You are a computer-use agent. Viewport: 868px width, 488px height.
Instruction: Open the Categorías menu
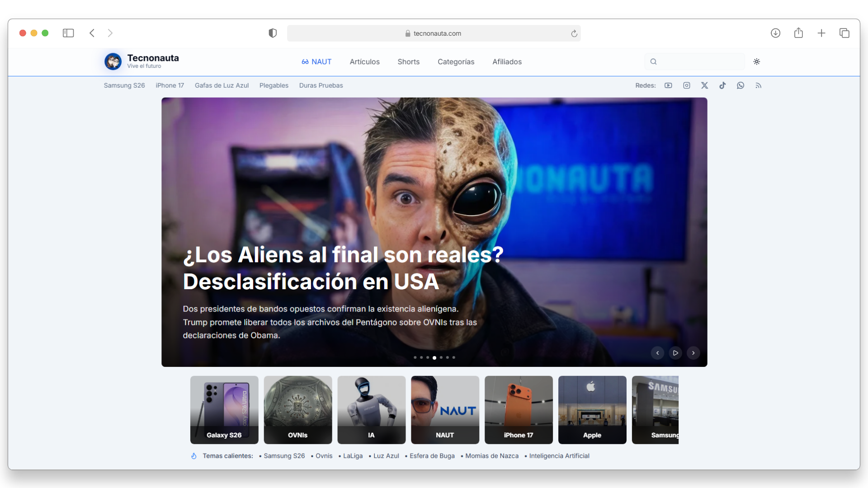coord(456,61)
